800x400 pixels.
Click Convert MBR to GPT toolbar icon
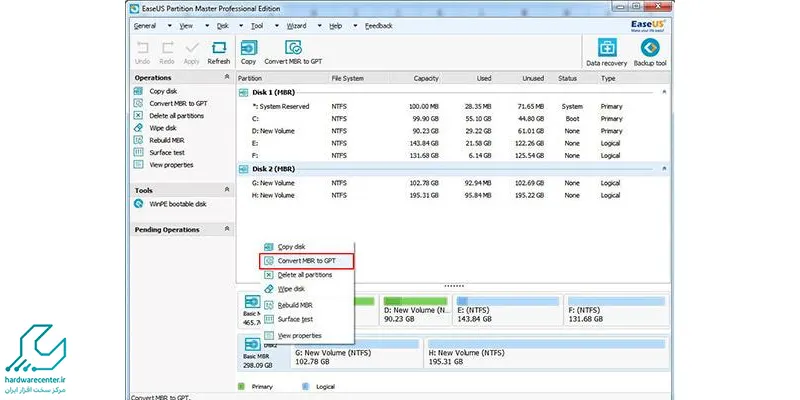point(293,47)
